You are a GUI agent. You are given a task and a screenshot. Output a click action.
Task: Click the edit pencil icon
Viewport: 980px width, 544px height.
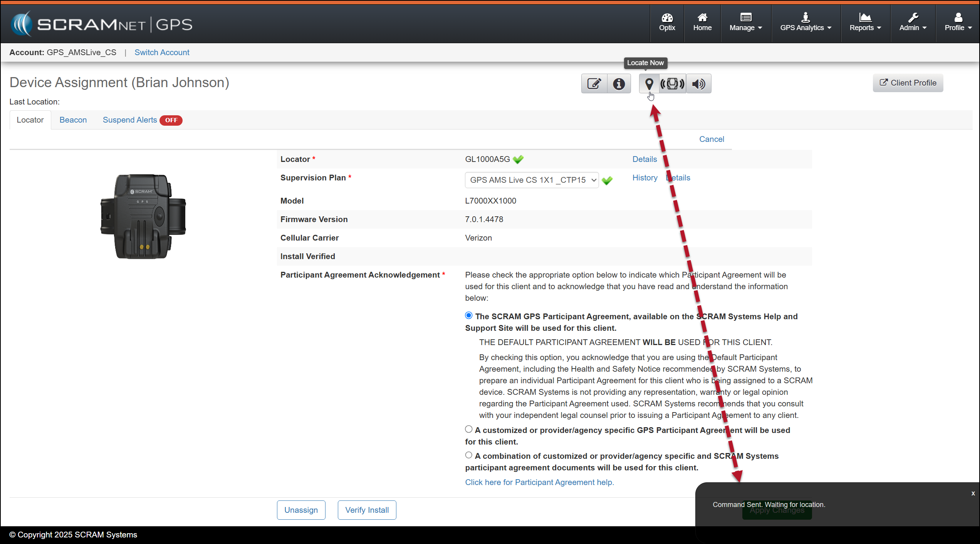[x=594, y=84]
